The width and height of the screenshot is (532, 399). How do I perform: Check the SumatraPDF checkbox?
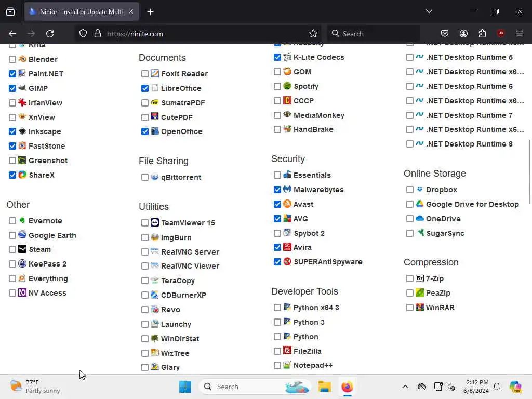pos(145,103)
